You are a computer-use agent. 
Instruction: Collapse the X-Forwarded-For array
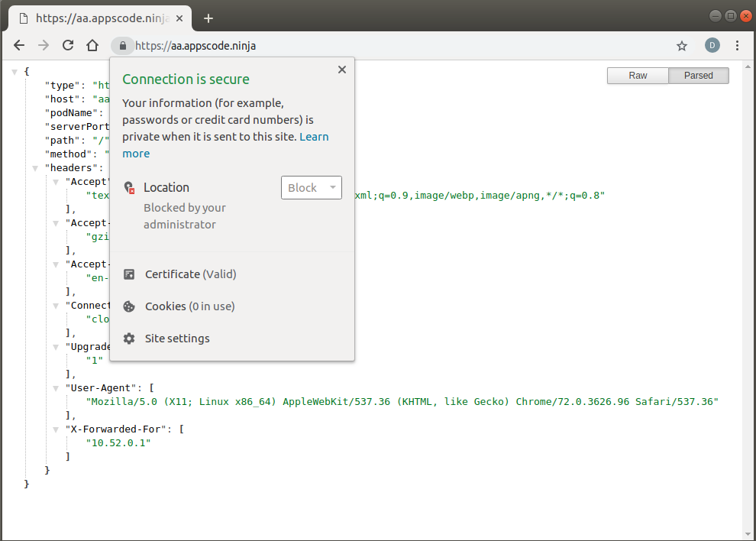pos(56,429)
